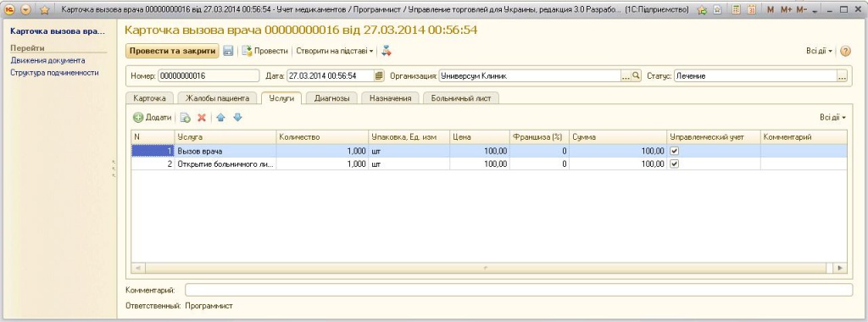Open the history star-page icon in title bar
Image resolution: width=868 pixels, height=322 pixels.
point(717,9)
